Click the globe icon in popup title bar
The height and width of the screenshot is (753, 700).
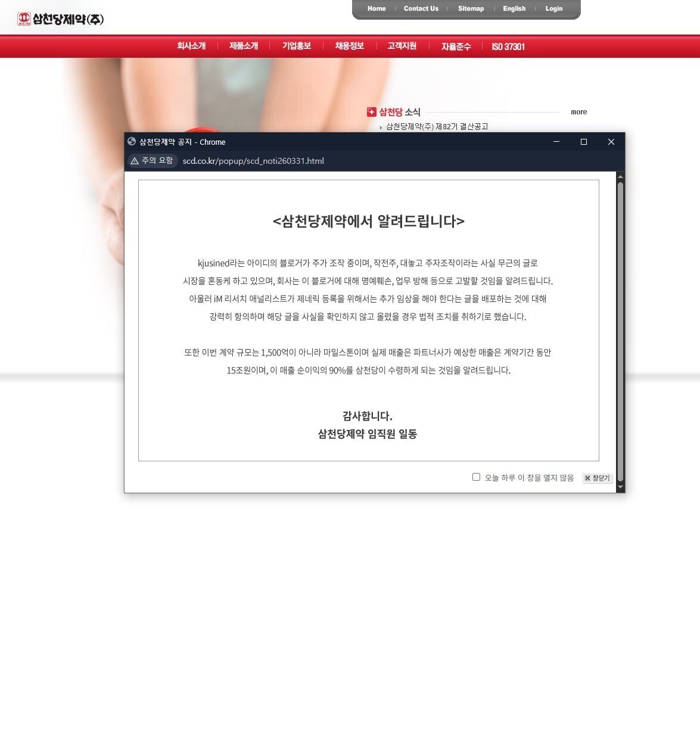tap(132, 142)
